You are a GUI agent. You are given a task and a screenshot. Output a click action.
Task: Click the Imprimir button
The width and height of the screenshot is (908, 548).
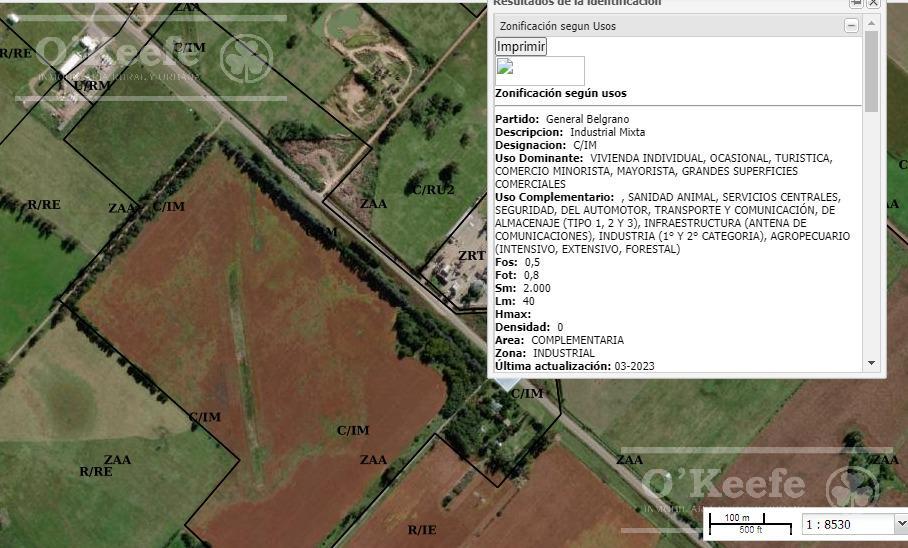pyautogui.click(x=521, y=46)
